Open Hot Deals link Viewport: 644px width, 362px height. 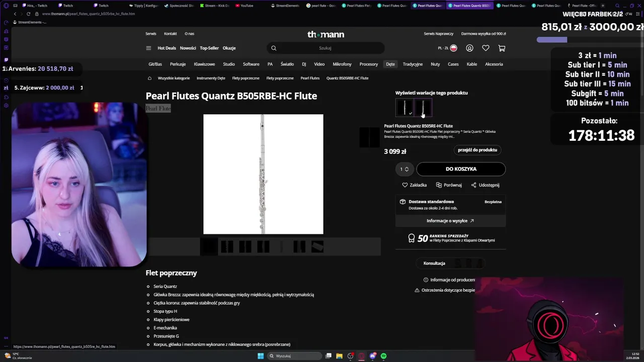[x=167, y=48]
